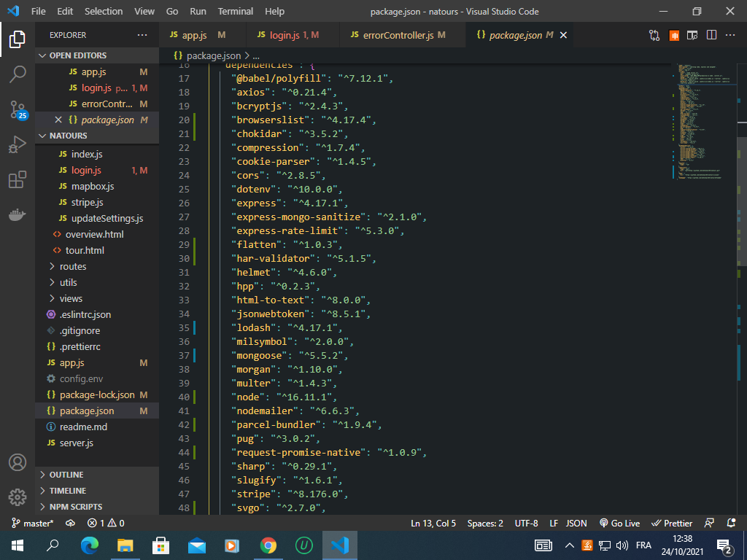Open Microsoft Edge from the taskbar
747x560 pixels.
[x=90, y=545]
